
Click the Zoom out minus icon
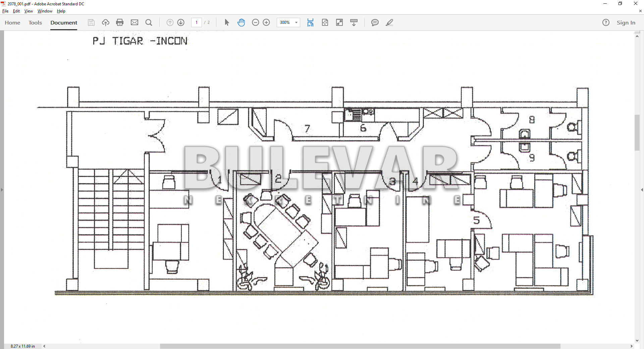click(255, 22)
